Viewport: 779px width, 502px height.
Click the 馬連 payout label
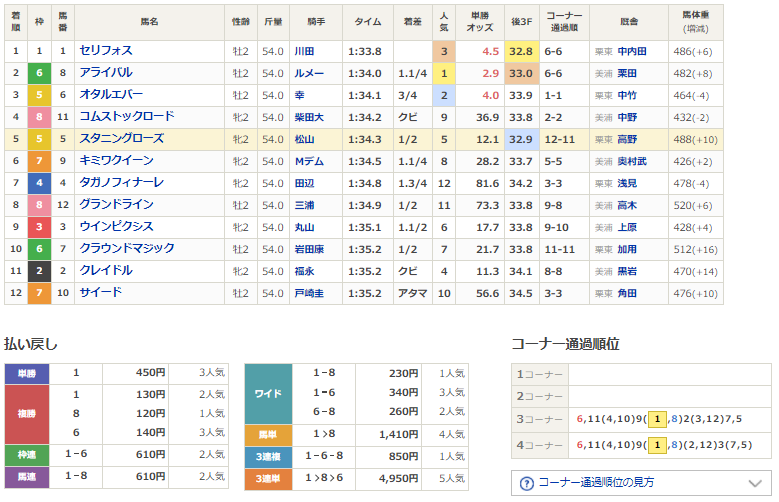pos(27,477)
